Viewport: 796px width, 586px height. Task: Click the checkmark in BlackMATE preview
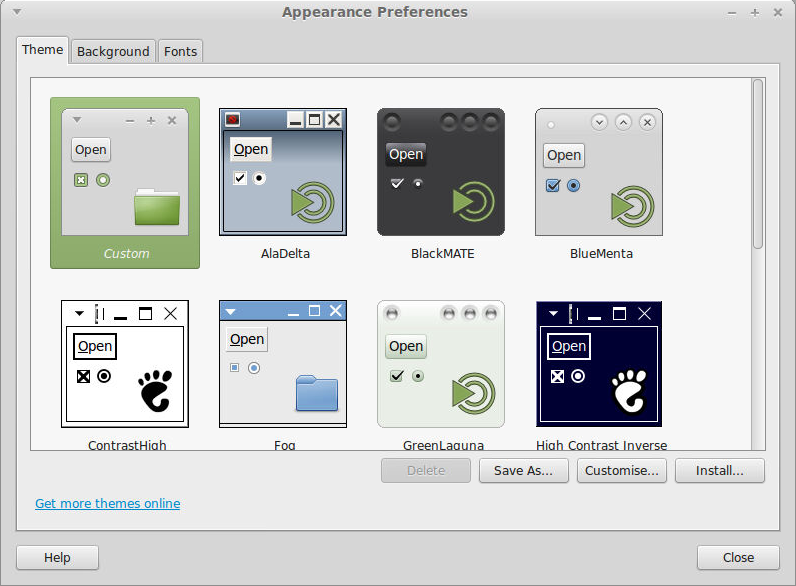(x=397, y=183)
